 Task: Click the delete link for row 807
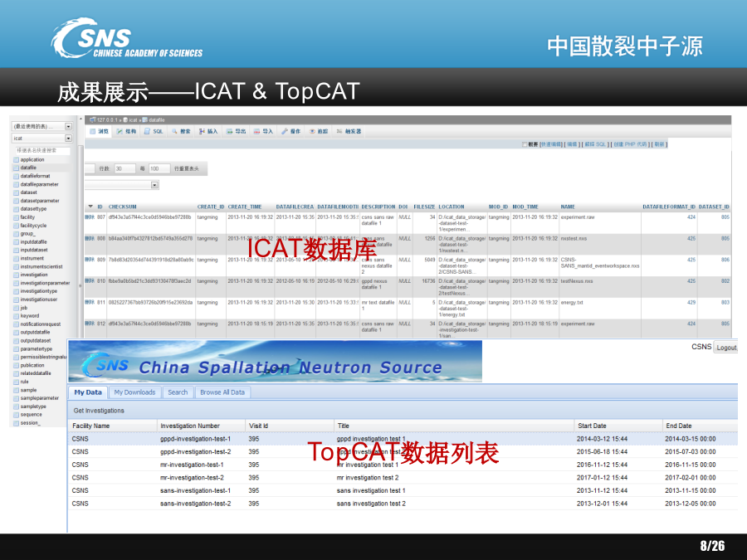tap(89, 217)
